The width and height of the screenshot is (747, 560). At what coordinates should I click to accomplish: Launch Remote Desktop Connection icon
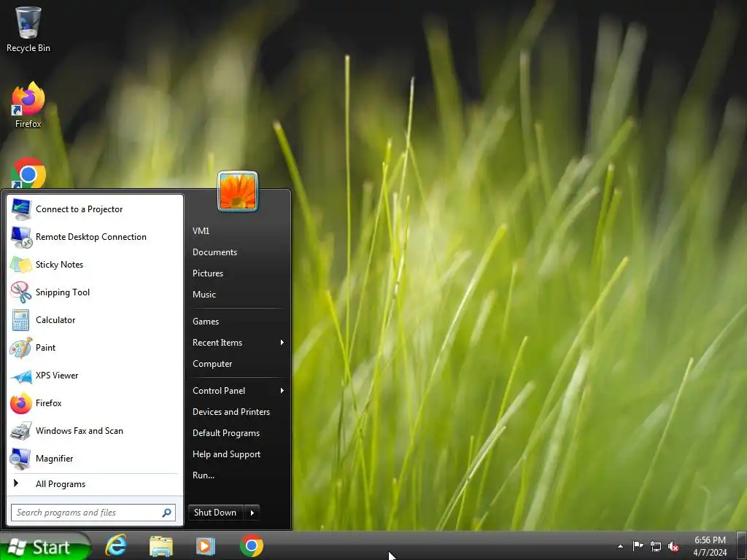click(x=21, y=237)
